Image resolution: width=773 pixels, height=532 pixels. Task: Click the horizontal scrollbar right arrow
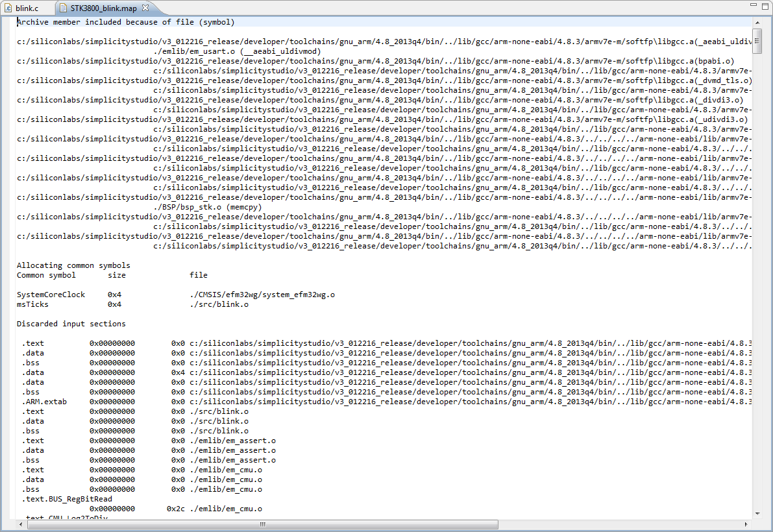(746, 524)
